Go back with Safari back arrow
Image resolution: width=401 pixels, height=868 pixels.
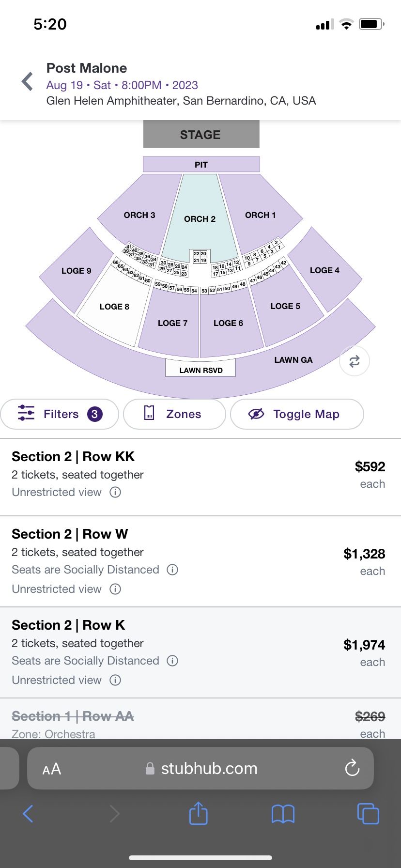[x=28, y=814]
